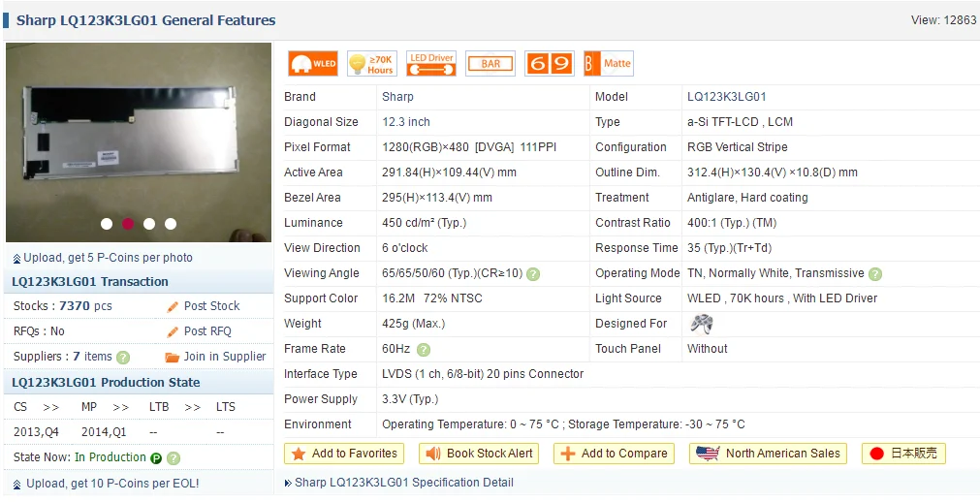Click the 12.3 inch diagonal size link
The image size is (980, 502).
(406, 122)
